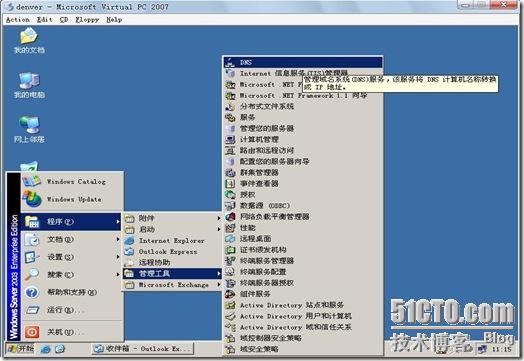Click Active Directory 站点和服务 icon

230,305
